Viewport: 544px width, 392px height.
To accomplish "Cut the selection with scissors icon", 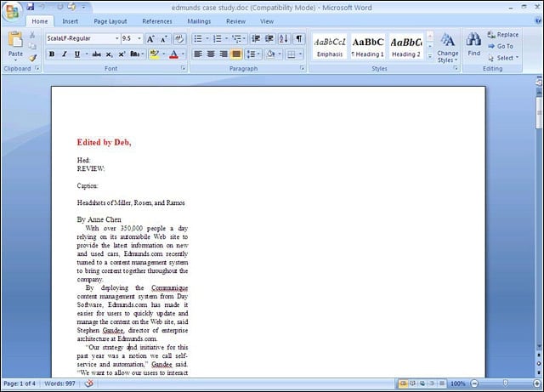I will pyautogui.click(x=32, y=35).
